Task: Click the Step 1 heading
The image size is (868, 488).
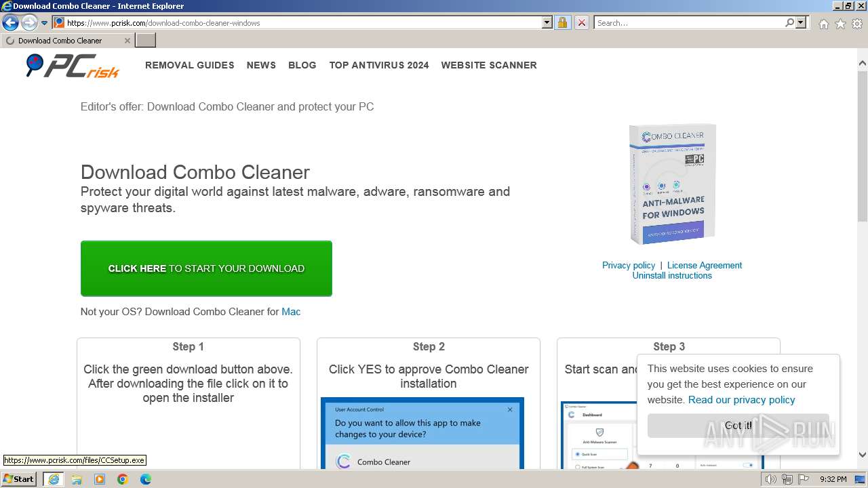Action: pyautogui.click(x=188, y=346)
